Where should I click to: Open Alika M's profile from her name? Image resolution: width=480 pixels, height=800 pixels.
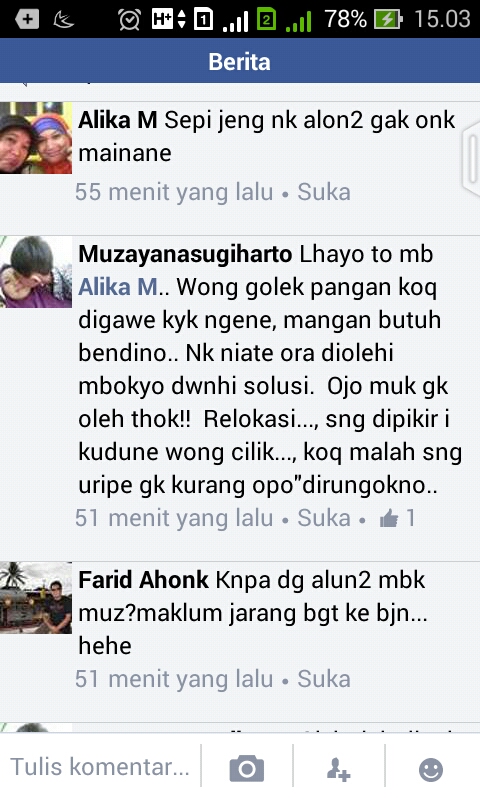tap(118, 120)
